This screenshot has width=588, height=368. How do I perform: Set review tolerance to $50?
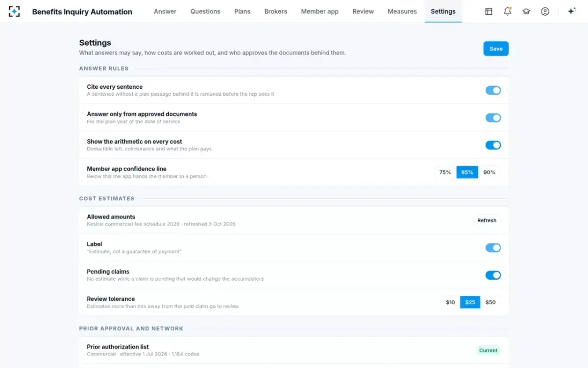click(x=490, y=302)
